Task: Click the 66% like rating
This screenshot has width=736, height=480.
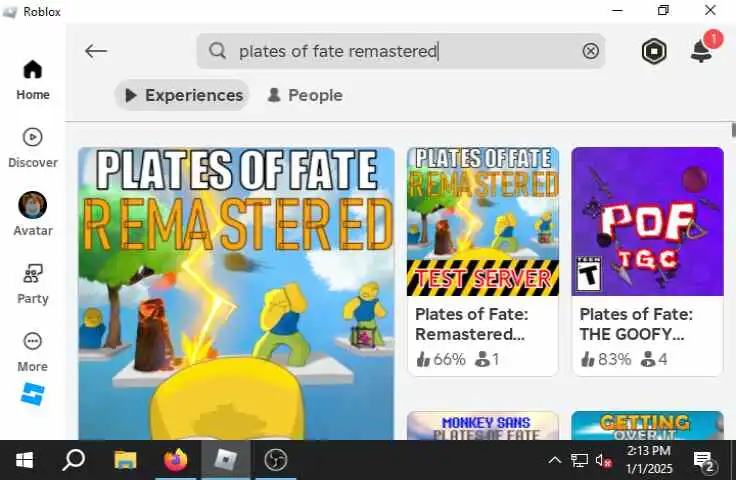Action: pos(441,359)
